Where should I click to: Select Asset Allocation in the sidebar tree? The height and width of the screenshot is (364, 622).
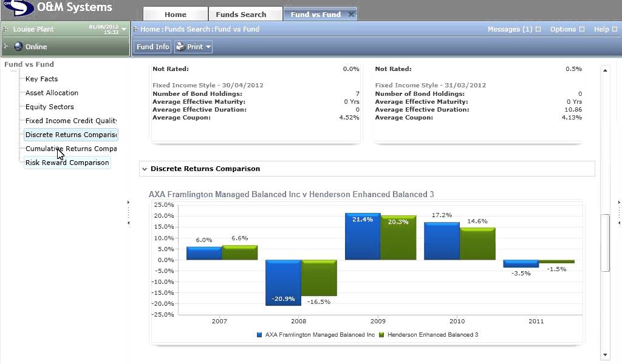point(52,93)
